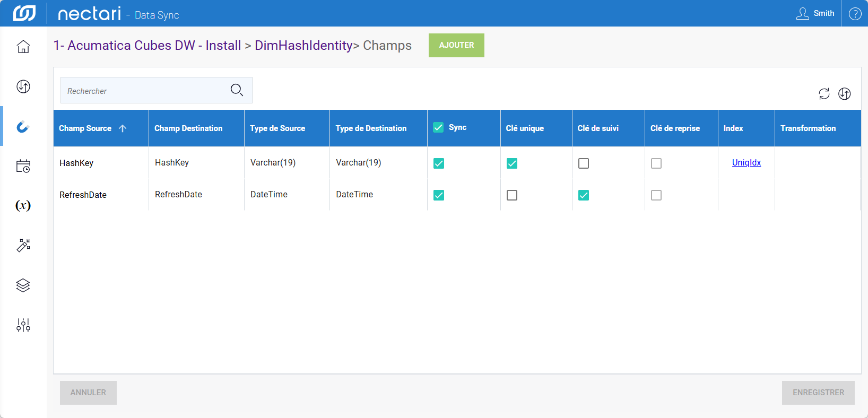Click HashKey in Champ Destination column

172,162
